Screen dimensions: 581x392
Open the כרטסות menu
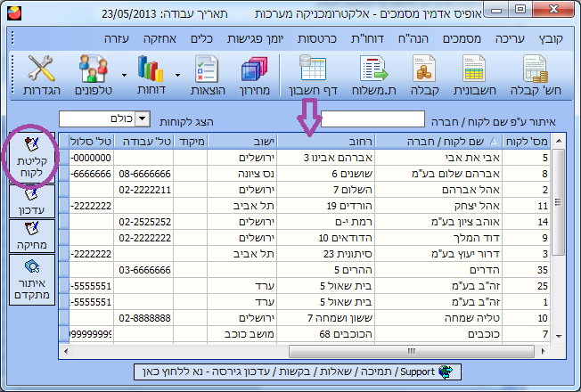pyautogui.click(x=317, y=38)
